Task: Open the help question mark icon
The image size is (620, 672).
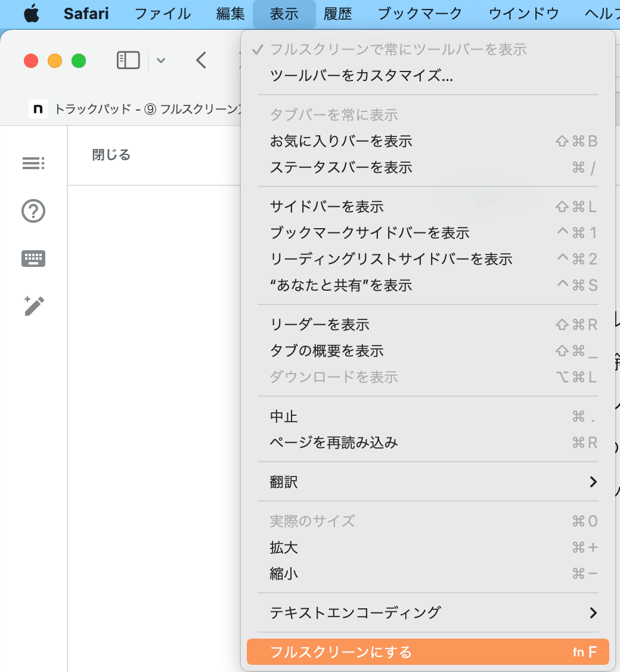Action: [33, 211]
